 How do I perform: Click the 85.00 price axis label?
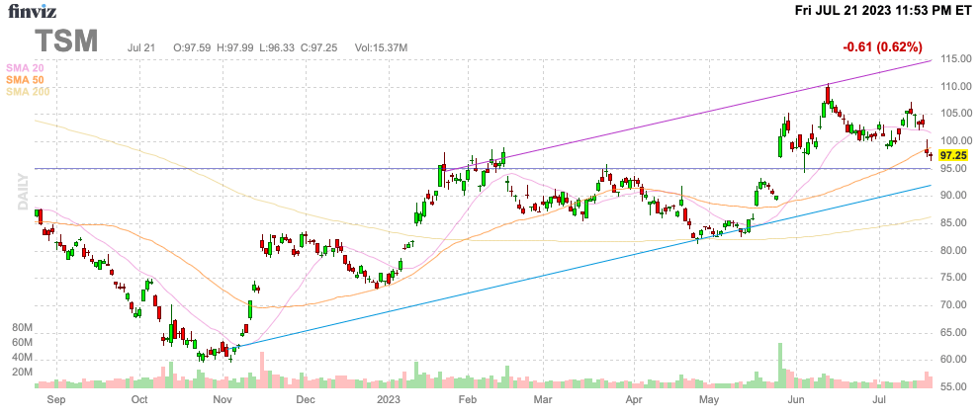coord(951,223)
